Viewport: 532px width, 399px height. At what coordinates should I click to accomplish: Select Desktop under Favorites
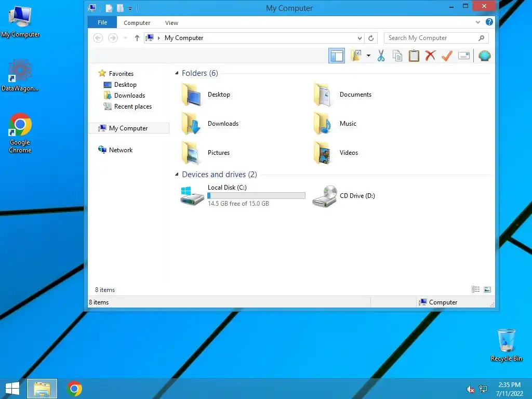click(x=125, y=85)
